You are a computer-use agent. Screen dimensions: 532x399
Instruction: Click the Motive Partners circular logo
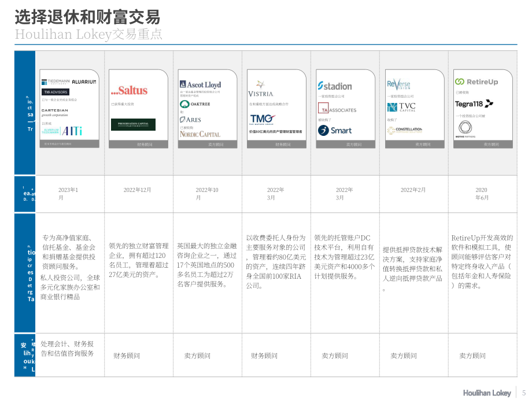tap(465, 130)
